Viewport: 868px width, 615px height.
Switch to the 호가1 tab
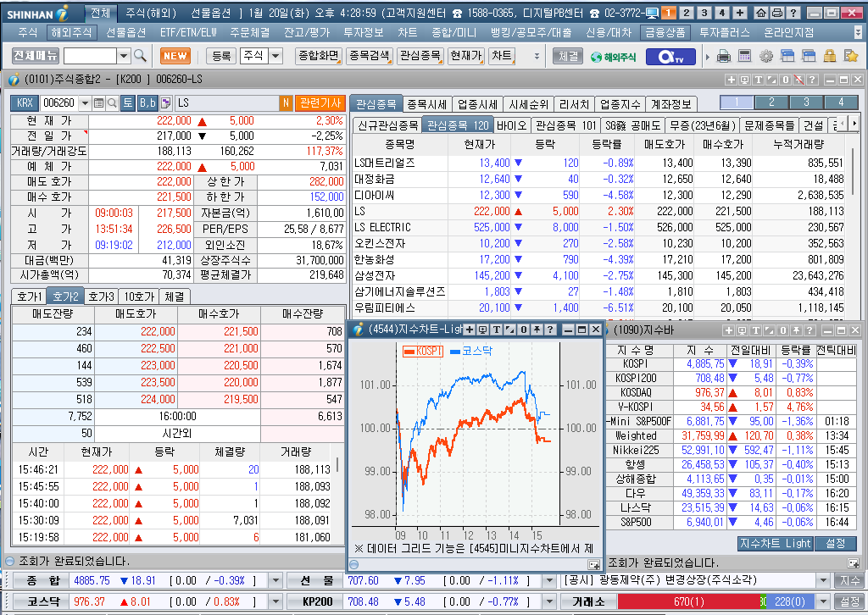point(30,297)
